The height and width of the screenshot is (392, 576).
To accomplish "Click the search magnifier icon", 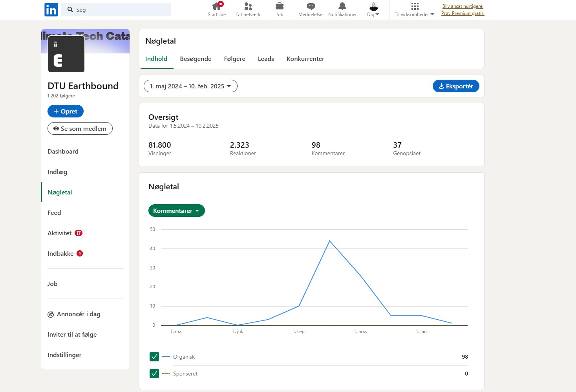I will [70, 9].
